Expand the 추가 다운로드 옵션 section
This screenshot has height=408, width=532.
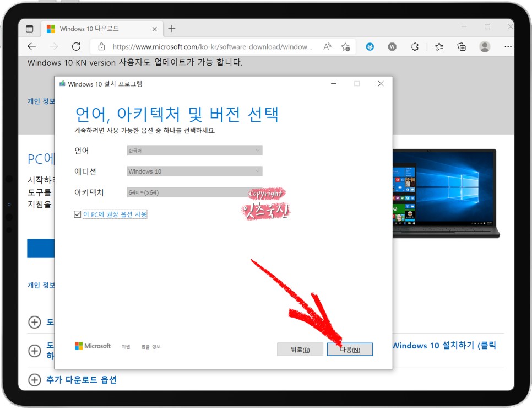[x=34, y=379]
